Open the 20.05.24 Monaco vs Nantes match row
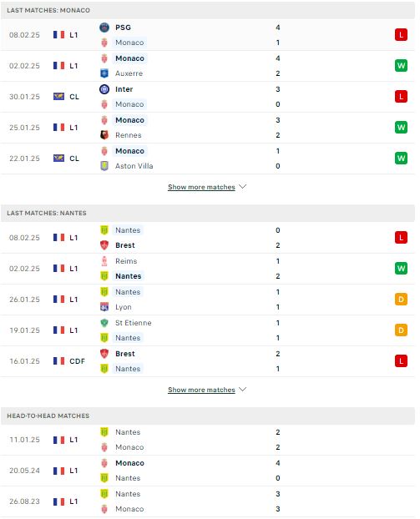Image resolution: width=420 pixels, height=519 pixels. coord(208,471)
